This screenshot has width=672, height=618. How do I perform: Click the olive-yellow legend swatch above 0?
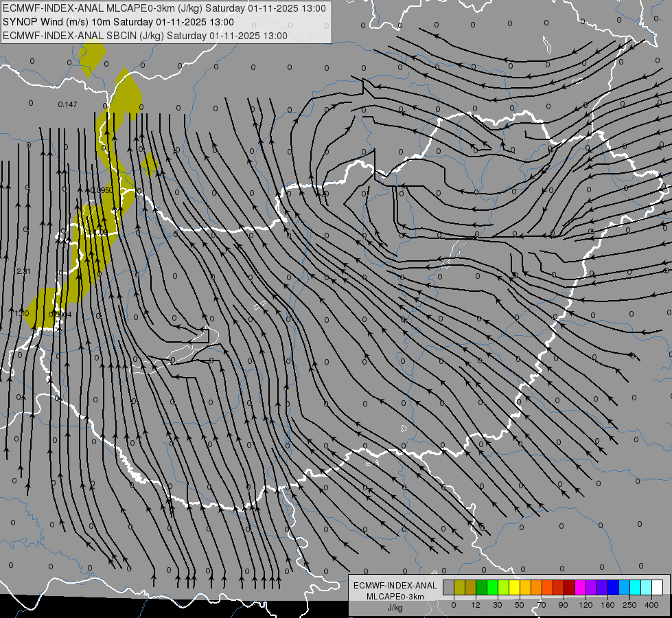[x=459, y=587]
